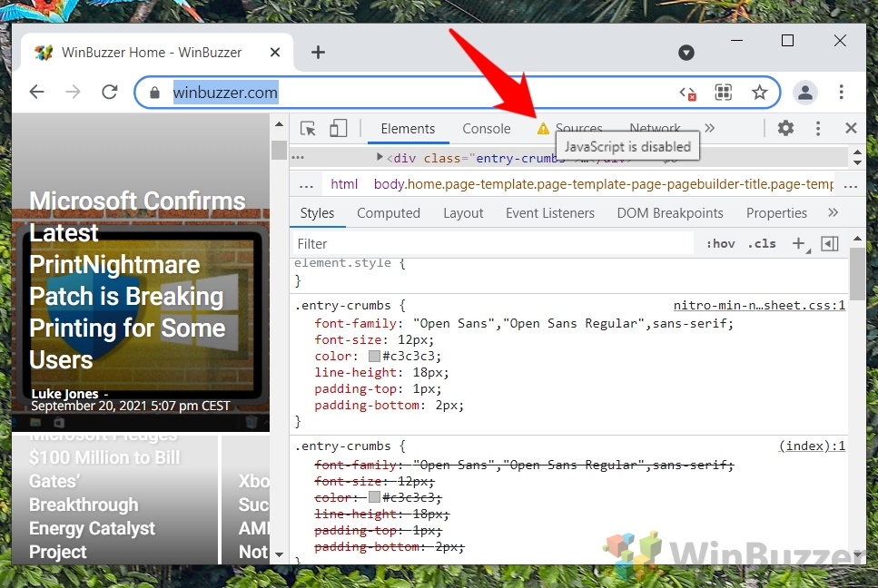The height and width of the screenshot is (588, 878).
Task: Toggle the :hov element state panel
Action: 719,242
